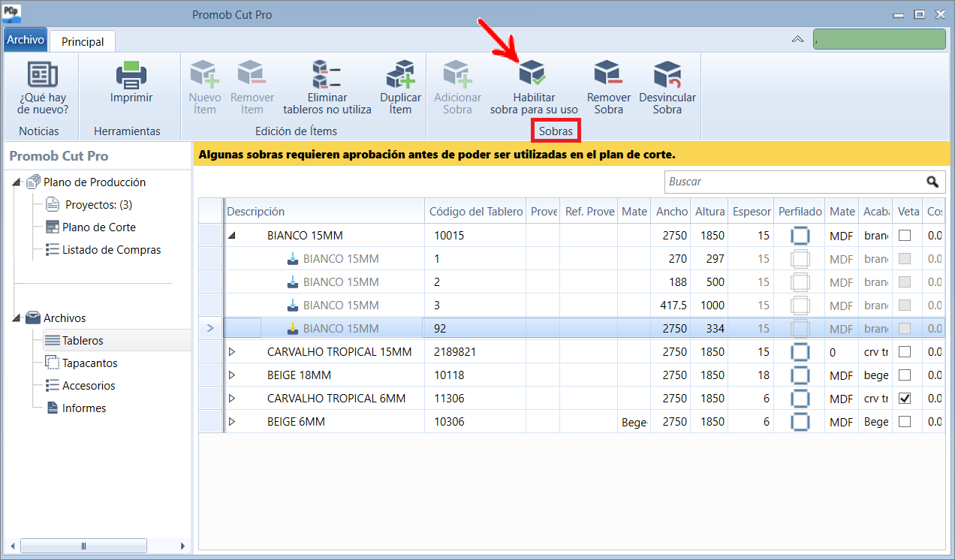Select Tapacantos in the Archivos tree
The image size is (955, 560).
coord(89,363)
